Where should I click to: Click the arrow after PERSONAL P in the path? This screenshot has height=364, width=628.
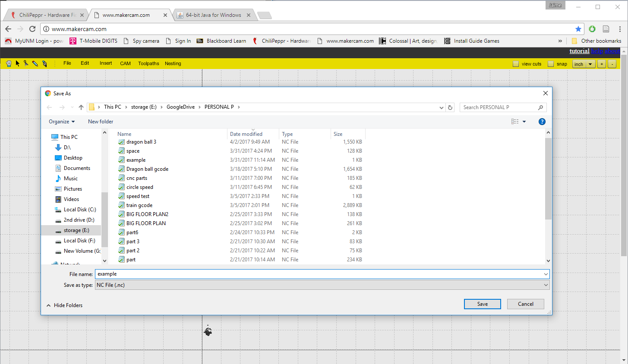point(239,107)
